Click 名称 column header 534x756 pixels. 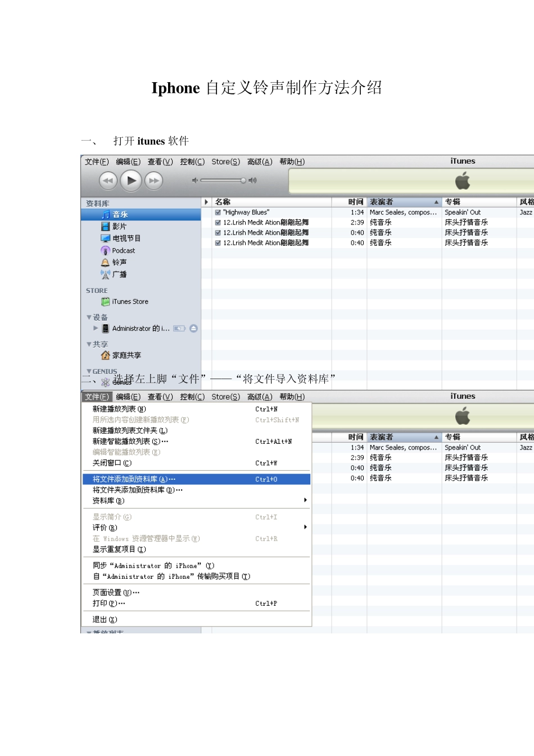click(x=271, y=202)
